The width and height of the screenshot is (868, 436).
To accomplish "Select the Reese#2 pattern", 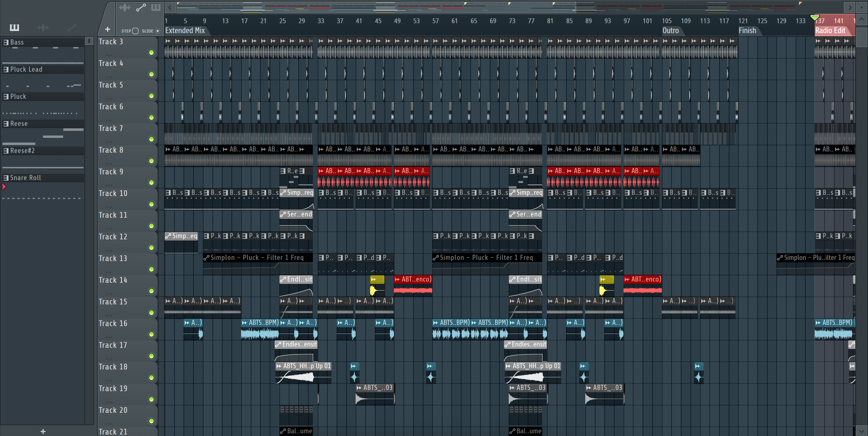I will 43,151.
